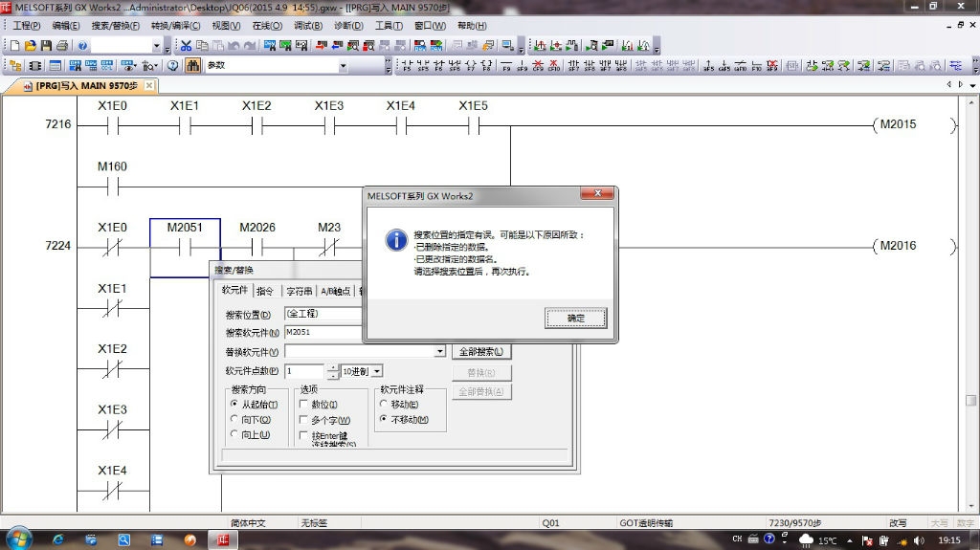Select the M2016 output coil

click(x=914, y=246)
